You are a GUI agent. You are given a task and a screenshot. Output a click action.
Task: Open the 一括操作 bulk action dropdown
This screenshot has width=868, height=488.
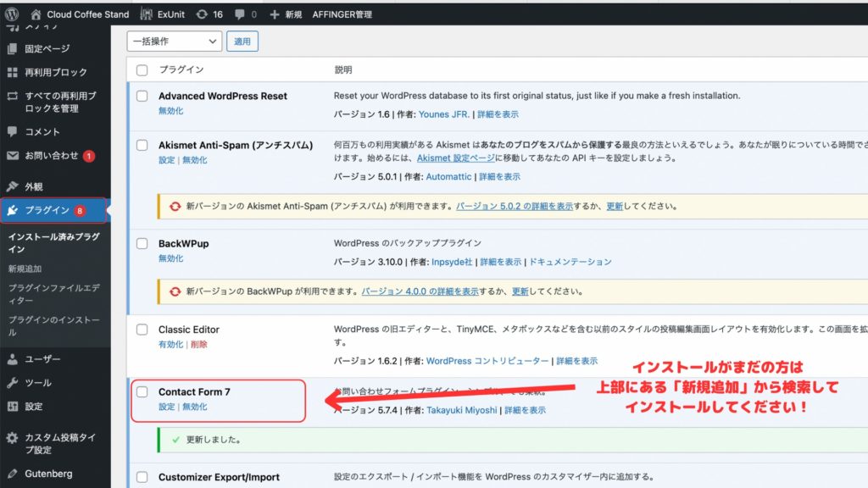[175, 41]
